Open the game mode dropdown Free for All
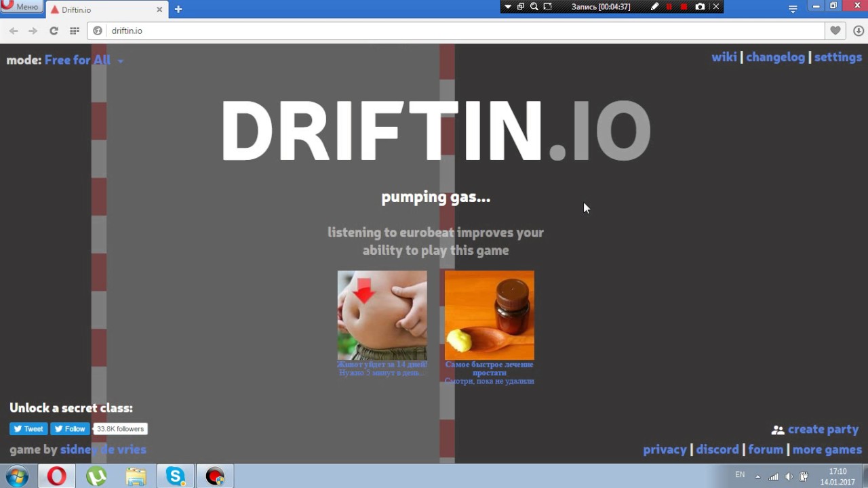The image size is (868, 488). click(x=84, y=60)
